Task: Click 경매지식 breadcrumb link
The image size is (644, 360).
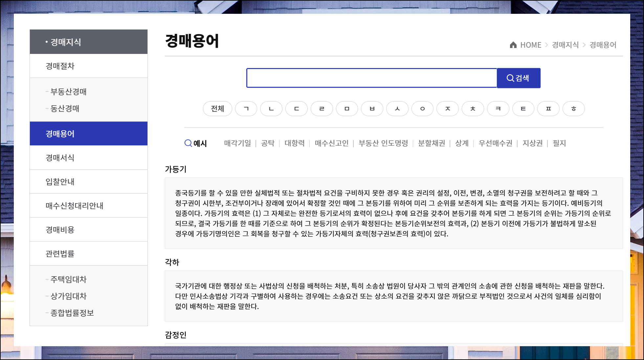Action: tap(565, 45)
